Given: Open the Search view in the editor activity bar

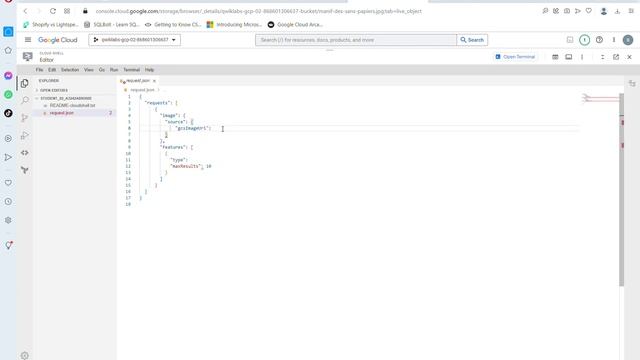Looking at the screenshot, I should pos(25,100).
